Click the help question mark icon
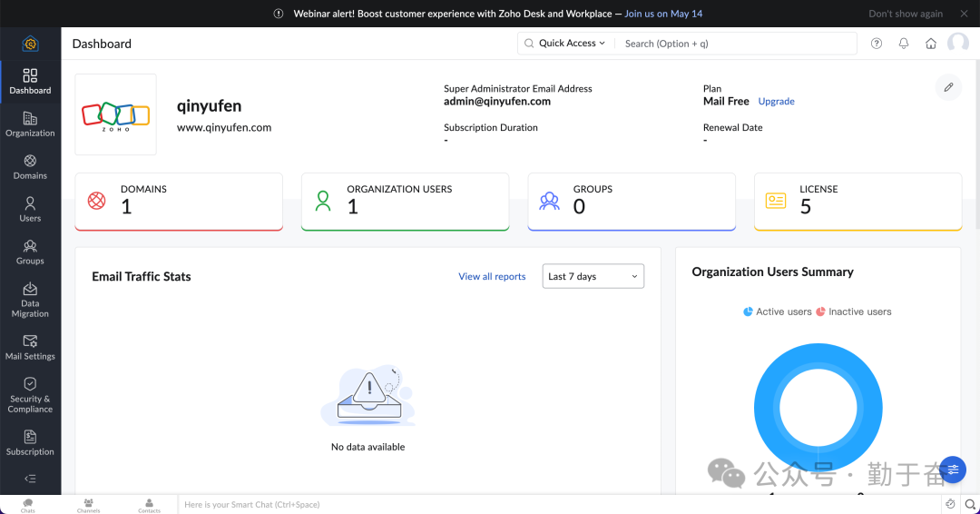This screenshot has width=980, height=514. (x=877, y=44)
